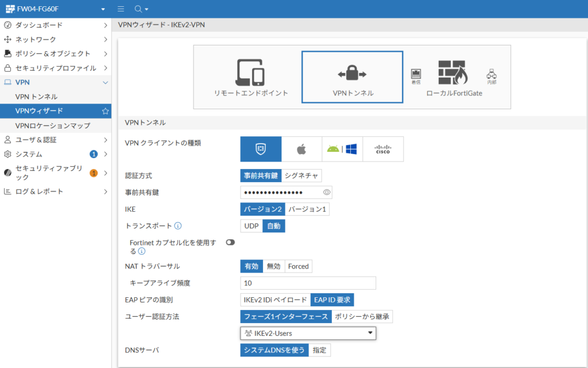Set NAT トラバーサル to 無効
Image resolution: width=588 pixels, height=368 pixels.
(274, 266)
